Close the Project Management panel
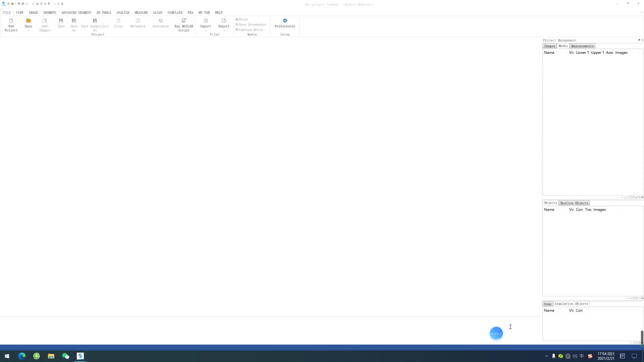The width and height of the screenshot is (644, 362). pyautogui.click(x=642, y=40)
